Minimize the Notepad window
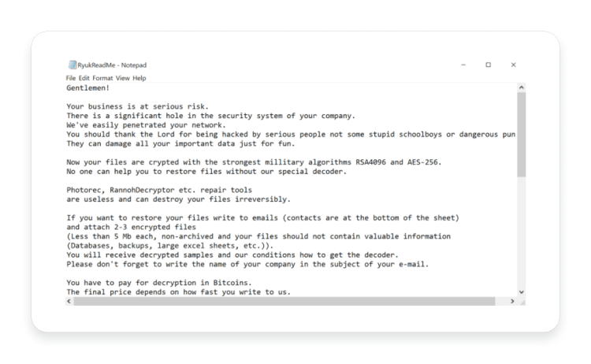 (x=463, y=65)
